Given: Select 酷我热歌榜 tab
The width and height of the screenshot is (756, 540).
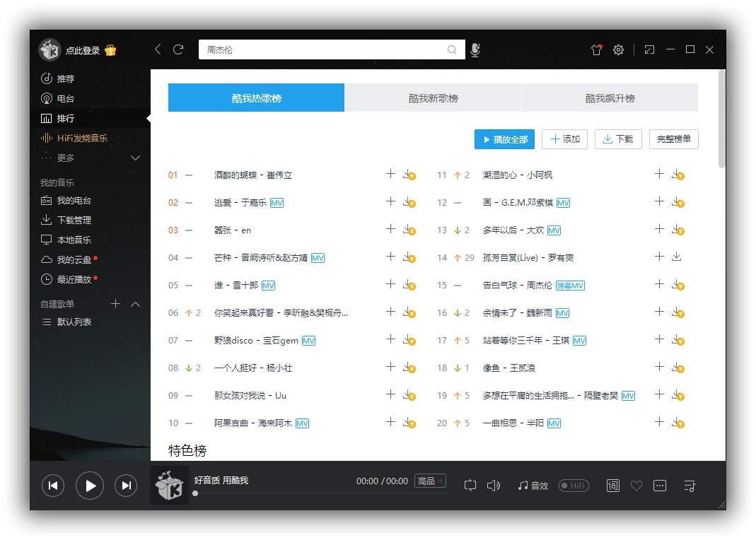Looking at the screenshot, I should (256, 98).
